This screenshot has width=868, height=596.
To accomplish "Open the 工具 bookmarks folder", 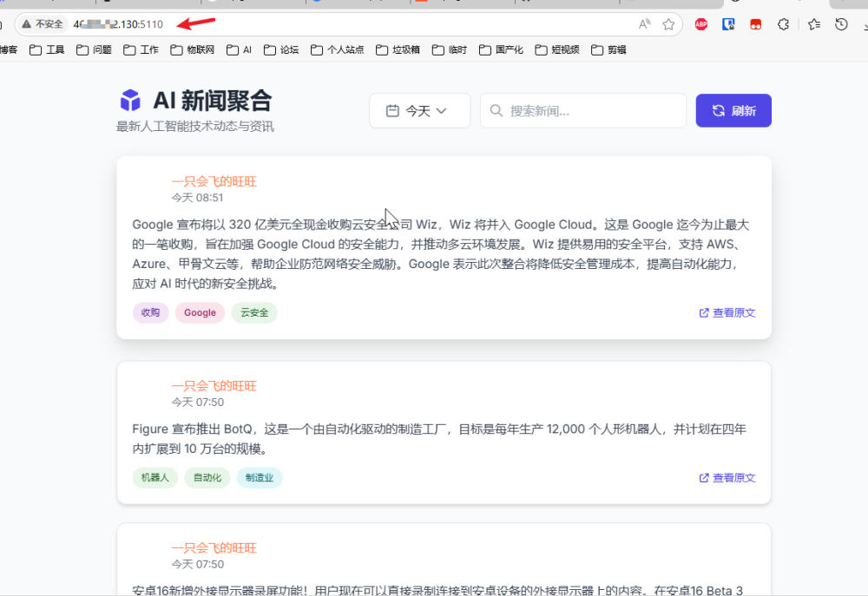I will point(47,49).
